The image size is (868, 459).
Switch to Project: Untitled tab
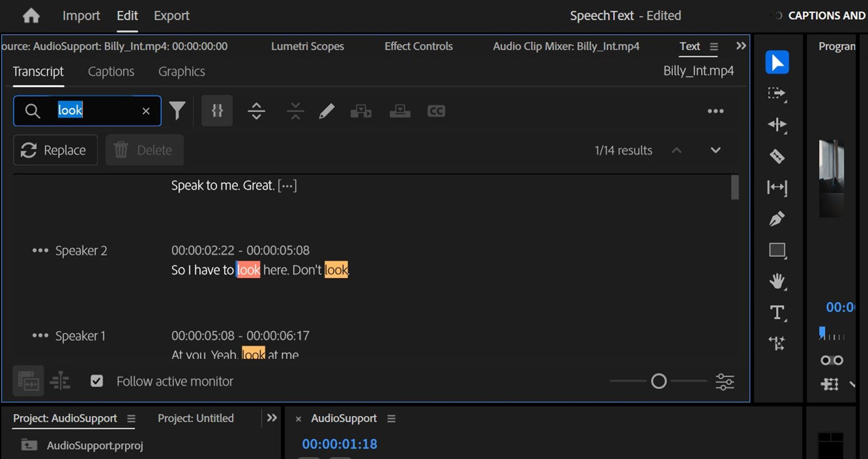(196, 418)
